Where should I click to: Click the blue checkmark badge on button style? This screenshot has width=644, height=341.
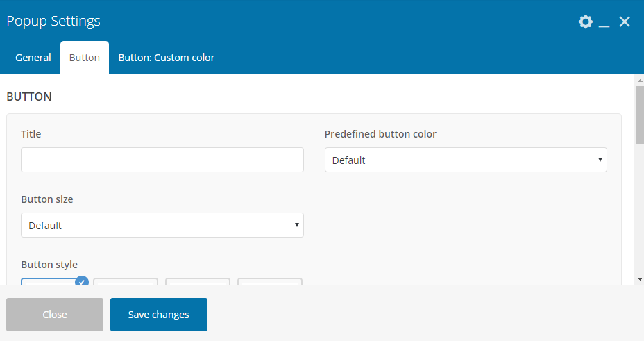click(x=82, y=281)
